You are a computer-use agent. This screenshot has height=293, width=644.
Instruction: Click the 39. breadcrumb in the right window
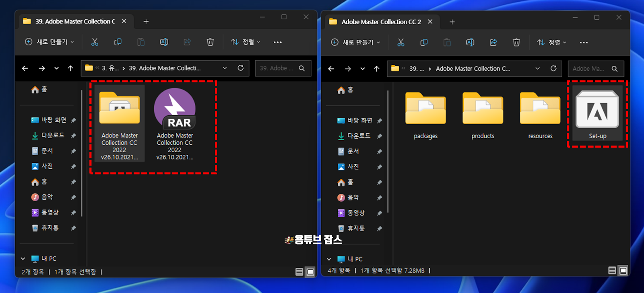pos(416,69)
